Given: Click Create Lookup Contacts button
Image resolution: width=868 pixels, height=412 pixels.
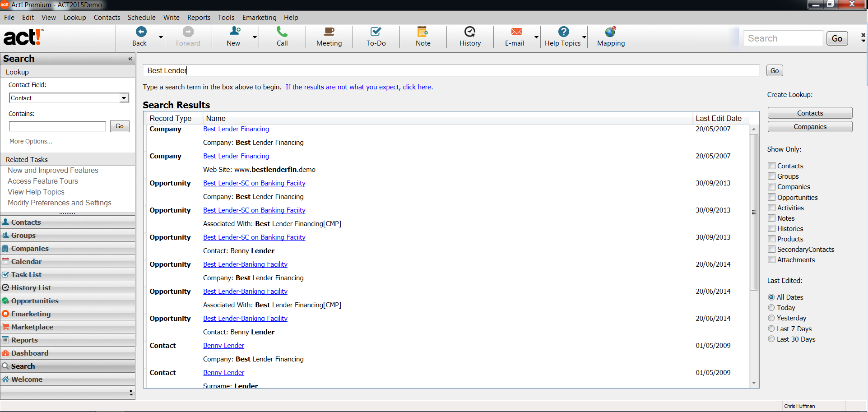Looking at the screenshot, I should coord(810,113).
